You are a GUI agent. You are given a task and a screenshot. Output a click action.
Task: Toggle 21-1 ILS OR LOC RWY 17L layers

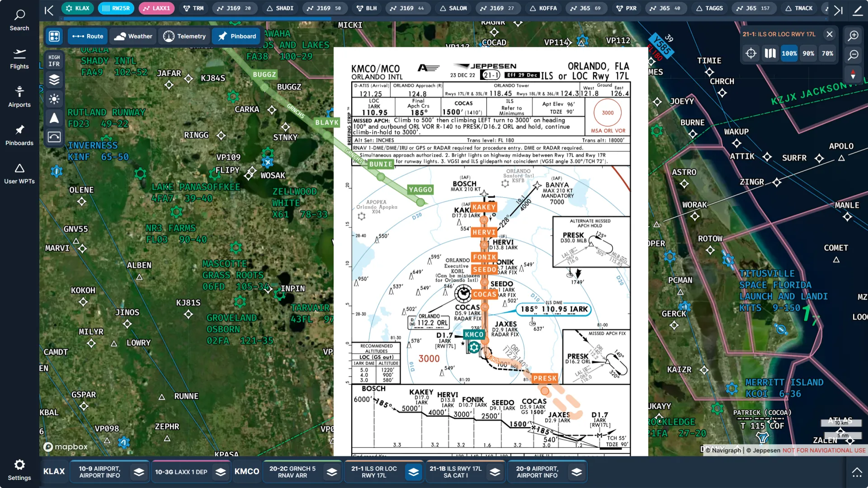414,472
